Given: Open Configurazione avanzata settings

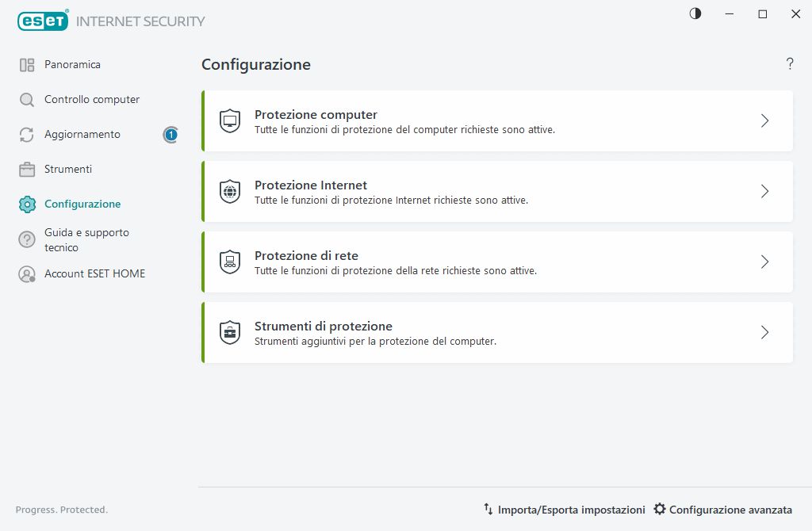Looking at the screenshot, I should click(722, 510).
